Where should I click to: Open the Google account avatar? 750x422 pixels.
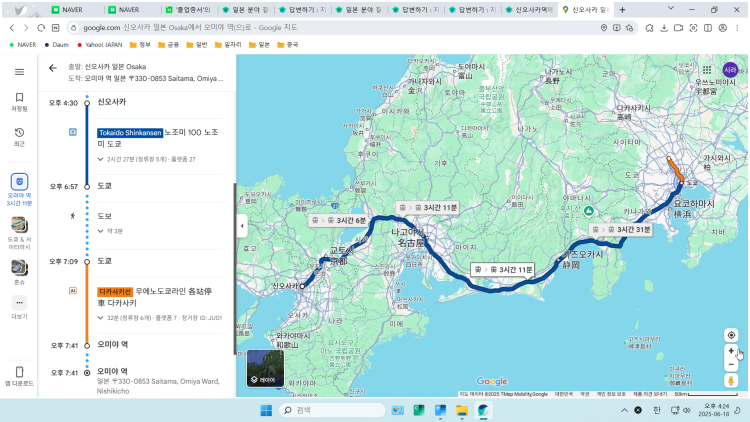pos(730,70)
